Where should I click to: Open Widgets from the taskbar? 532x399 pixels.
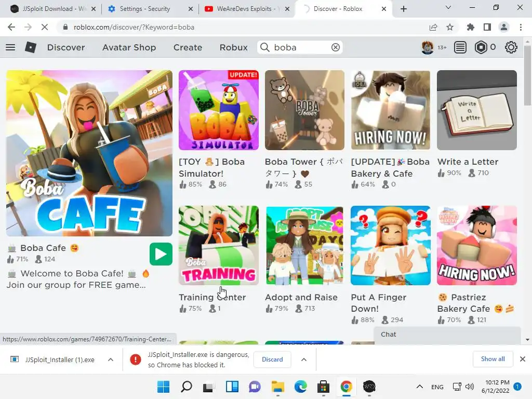[x=232, y=387]
